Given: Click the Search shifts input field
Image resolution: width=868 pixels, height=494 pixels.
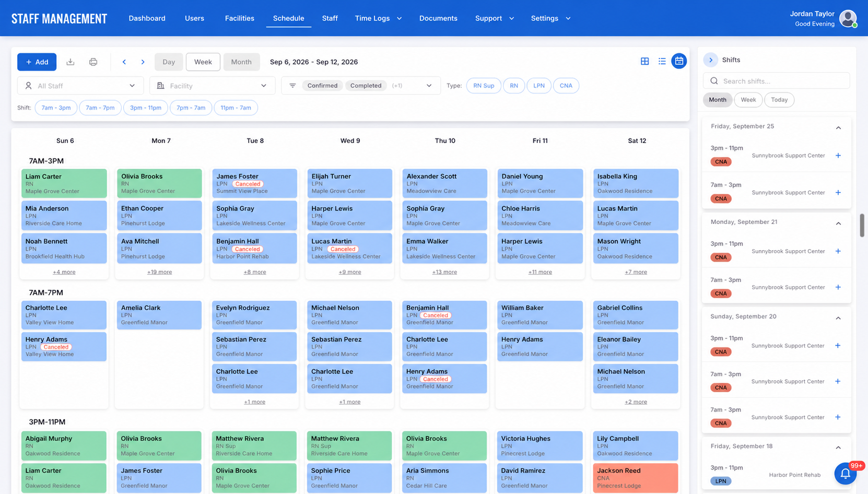Looking at the screenshot, I should pos(777,81).
